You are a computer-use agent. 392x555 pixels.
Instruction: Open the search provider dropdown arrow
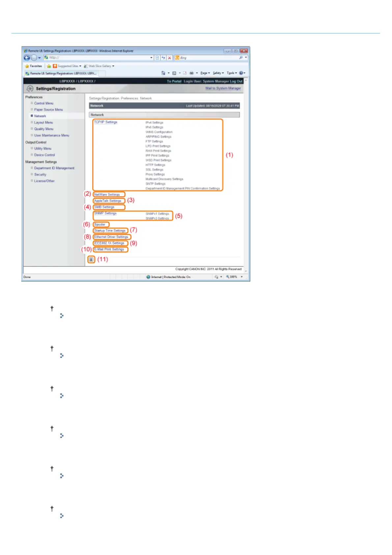click(x=246, y=58)
